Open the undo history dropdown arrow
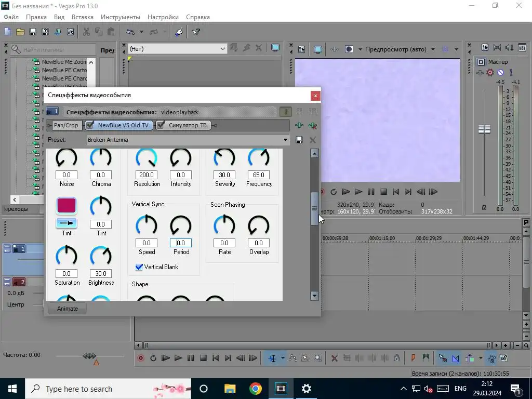Screen dimensions: 532x399 tap(141, 32)
